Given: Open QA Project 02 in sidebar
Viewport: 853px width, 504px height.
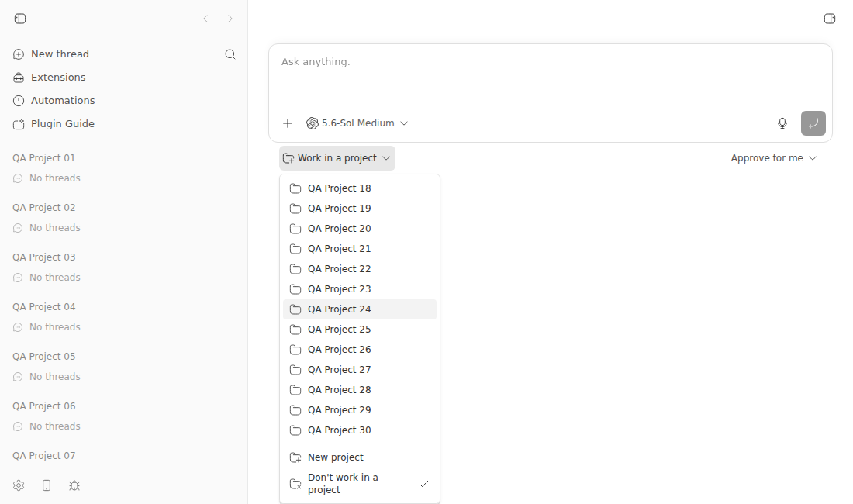Looking at the screenshot, I should (x=44, y=208).
